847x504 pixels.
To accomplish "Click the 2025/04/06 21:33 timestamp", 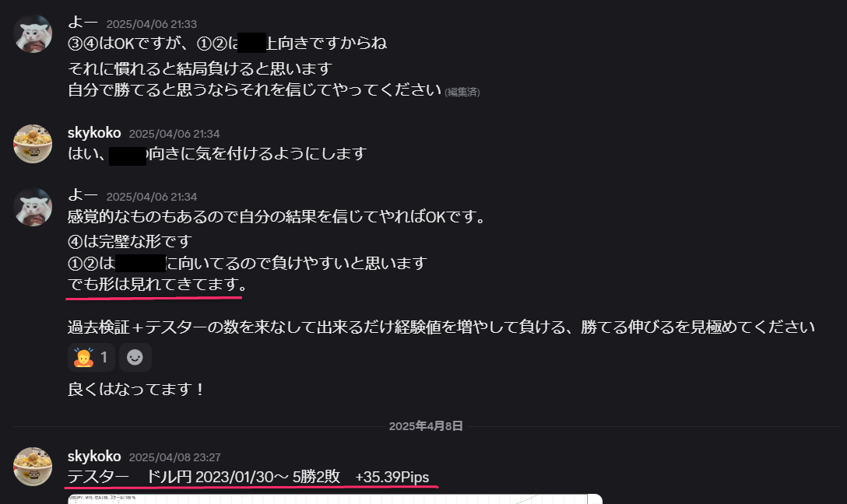I will tap(152, 24).
